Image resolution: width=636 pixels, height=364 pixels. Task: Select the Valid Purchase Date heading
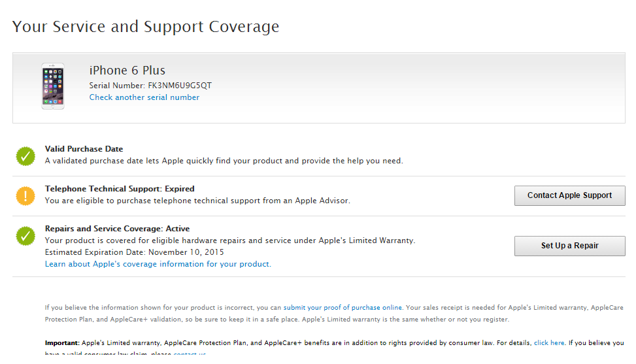[84, 149]
